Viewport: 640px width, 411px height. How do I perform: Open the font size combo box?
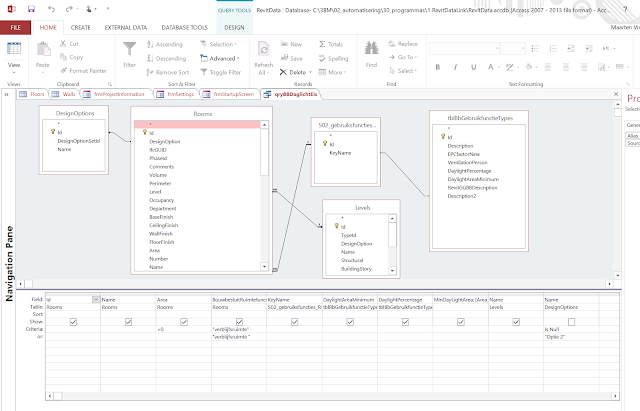point(513,49)
